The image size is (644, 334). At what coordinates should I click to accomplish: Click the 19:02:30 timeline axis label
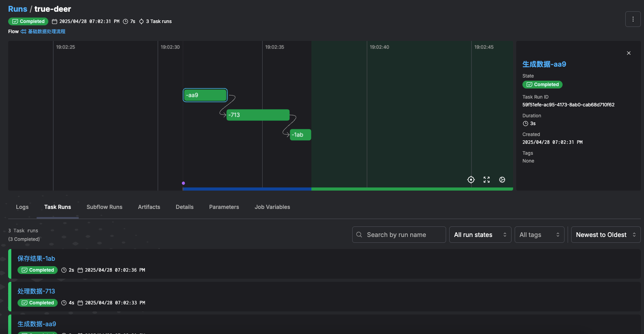pos(170,47)
